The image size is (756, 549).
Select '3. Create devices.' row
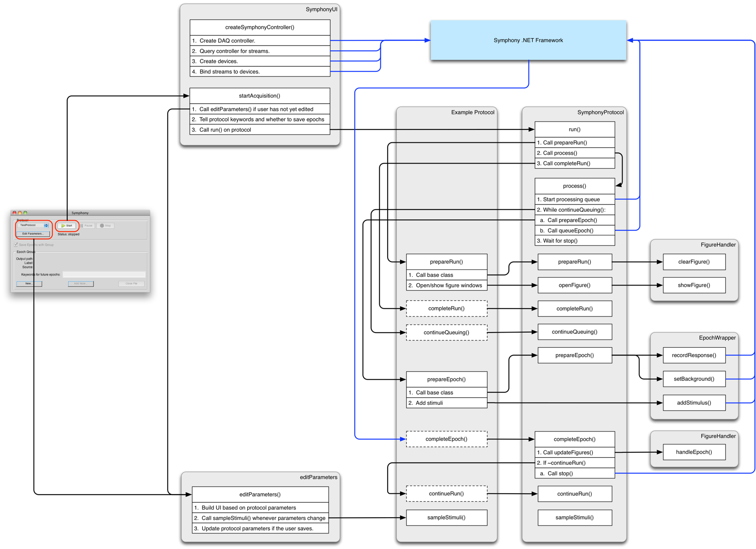[260, 61]
